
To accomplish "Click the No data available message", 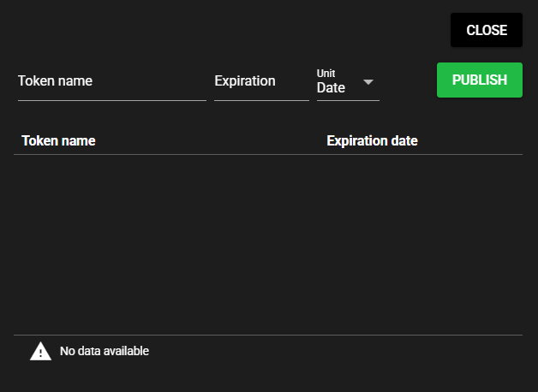I will click(105, 351).
